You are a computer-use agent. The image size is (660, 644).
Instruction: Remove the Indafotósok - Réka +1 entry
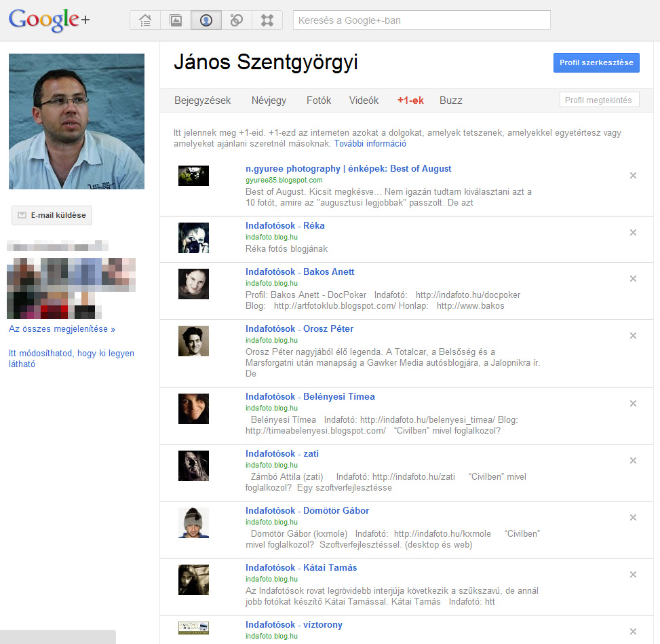(633, 233)
